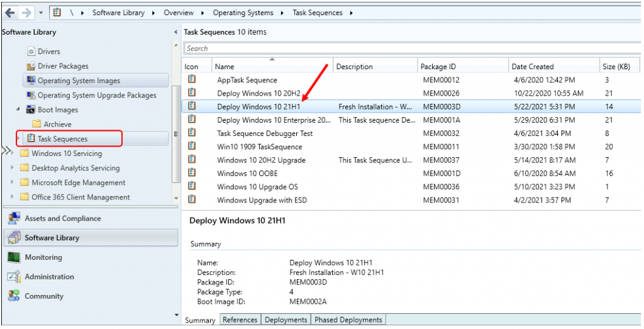644x329 pixels.
Task: Click the tree scrollbar up arrow
Action: point(176,45)
